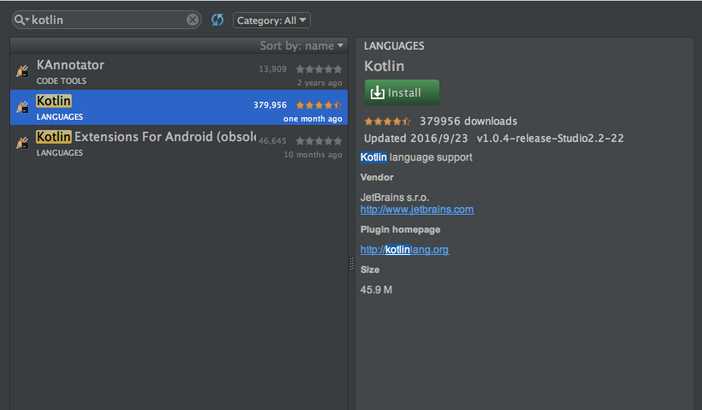The height and width of the screenshot is (410, 702).
Task: Open the jetbrains.com vendor link
Action: (x=417, y=209)
